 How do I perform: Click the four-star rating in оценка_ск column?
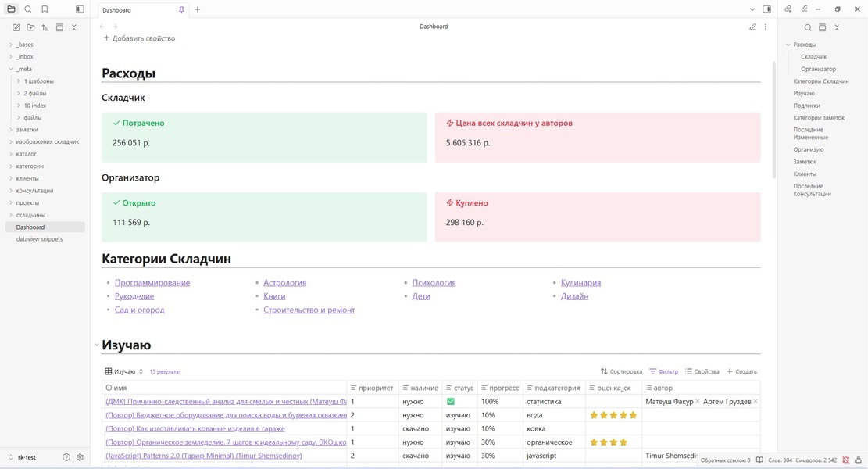(x=609, y=442)
